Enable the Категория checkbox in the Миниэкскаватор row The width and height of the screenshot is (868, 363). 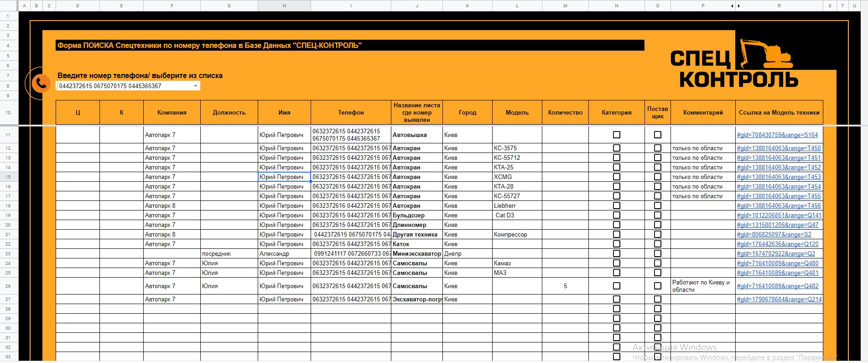(617, 253)
